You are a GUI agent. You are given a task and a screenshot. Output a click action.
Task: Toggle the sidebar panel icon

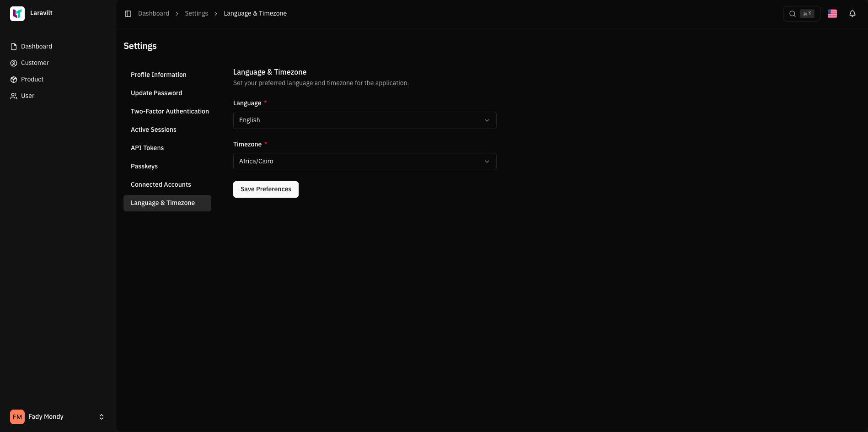[x=128, y=14]
